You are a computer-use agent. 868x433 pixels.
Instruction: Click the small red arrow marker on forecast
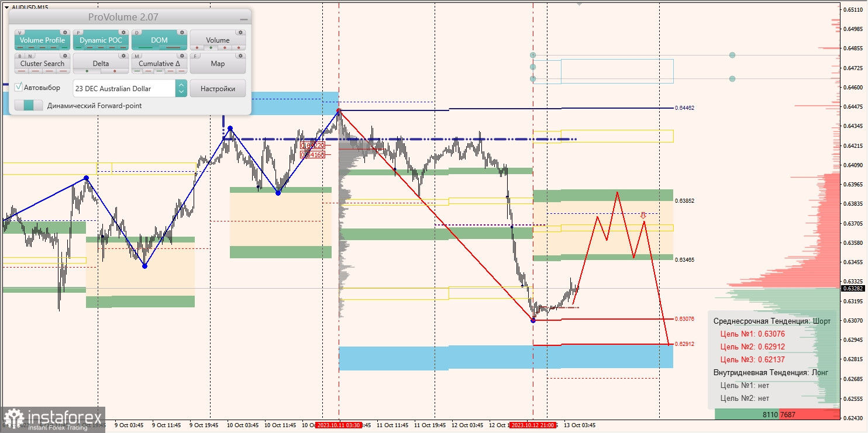click(x=643, y=215)
